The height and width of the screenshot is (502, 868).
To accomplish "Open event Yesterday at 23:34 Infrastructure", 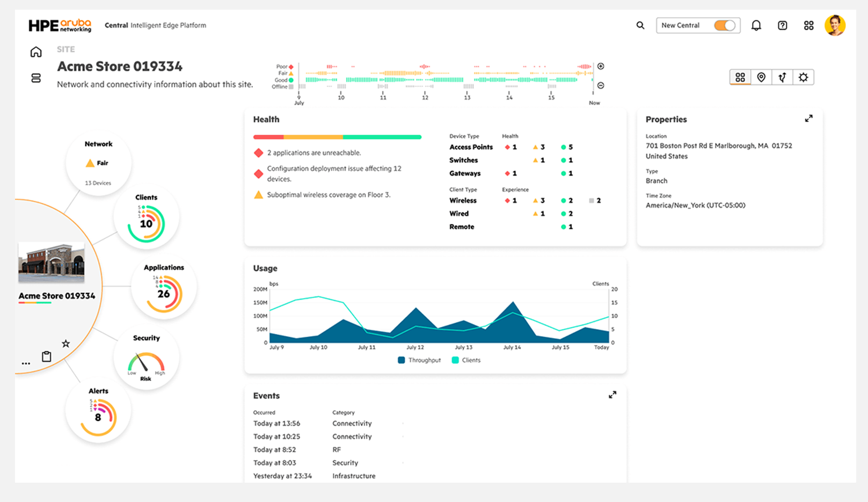I will pyautogui.click(x=315, y=476).
